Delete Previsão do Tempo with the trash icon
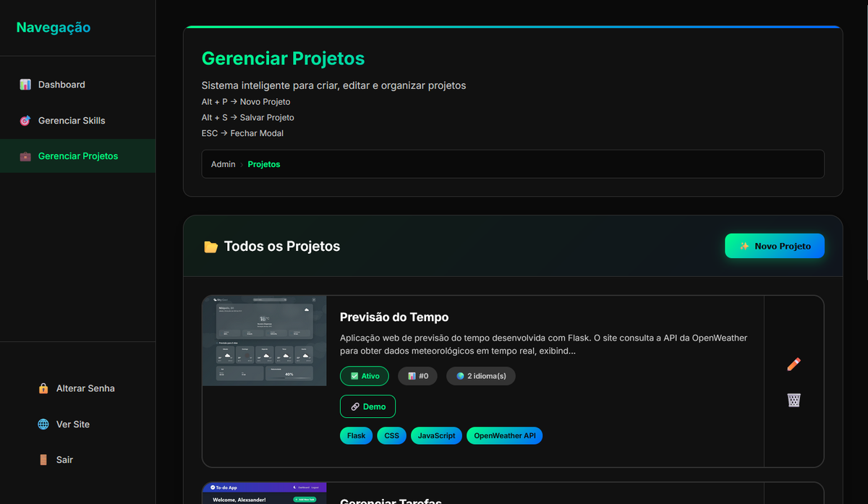This screenshot has height=504, width=868. (x=793, y=399)
